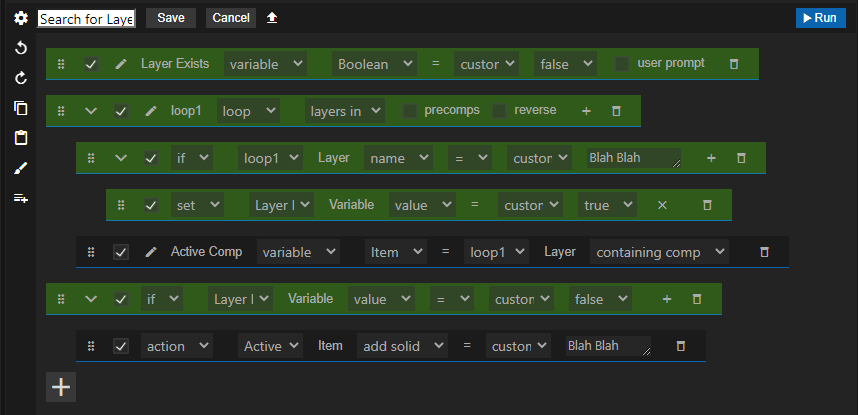
Task: Click the export upload icon beside Cancel
Action: pos(272,18)
